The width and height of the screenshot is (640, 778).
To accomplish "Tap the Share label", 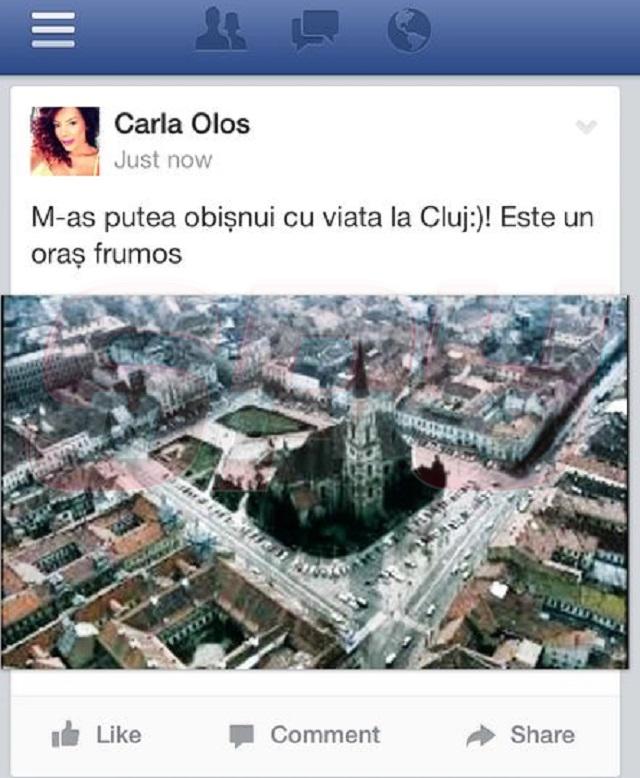I will tap(543, 735).
